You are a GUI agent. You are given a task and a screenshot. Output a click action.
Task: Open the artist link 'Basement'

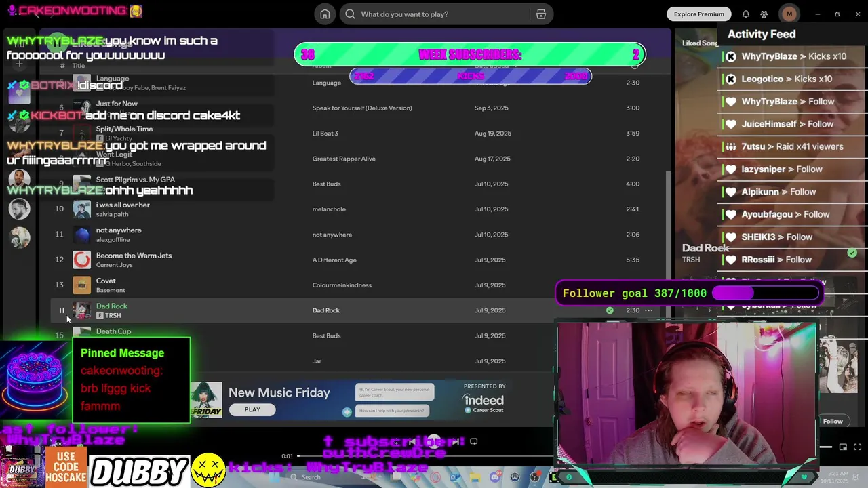point(111,290)
